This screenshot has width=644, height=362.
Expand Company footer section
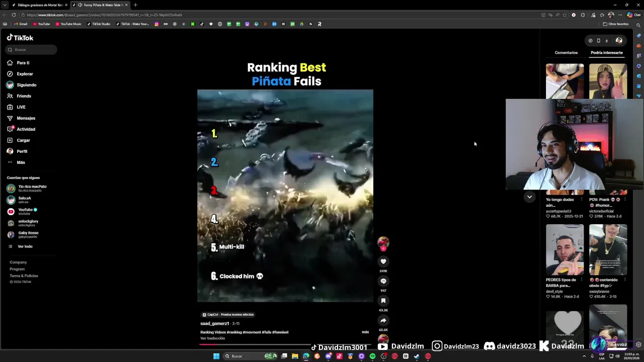pyautogui.click(x=18, y=262)
